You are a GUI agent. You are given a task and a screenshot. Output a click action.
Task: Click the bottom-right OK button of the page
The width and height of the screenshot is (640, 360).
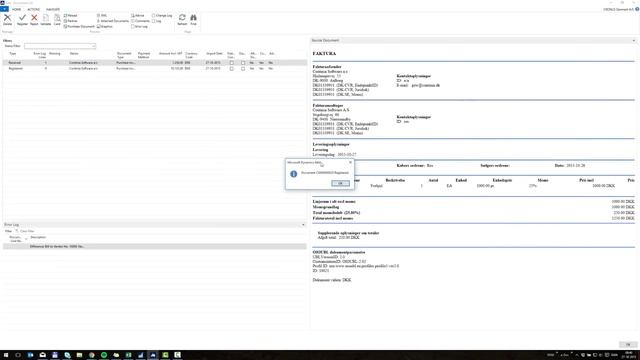[x=628, y=344]
